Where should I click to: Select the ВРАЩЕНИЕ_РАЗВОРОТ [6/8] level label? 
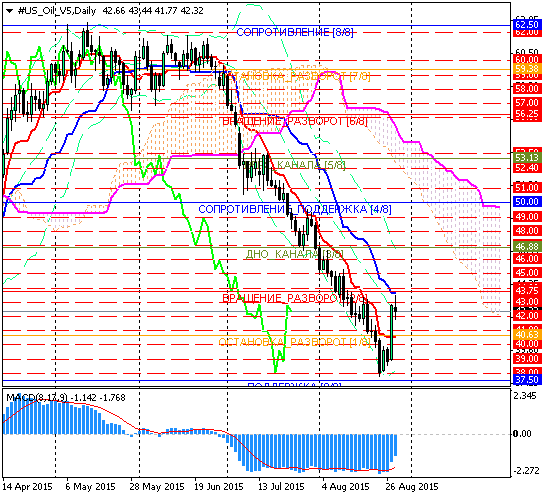tap(295, 122)
